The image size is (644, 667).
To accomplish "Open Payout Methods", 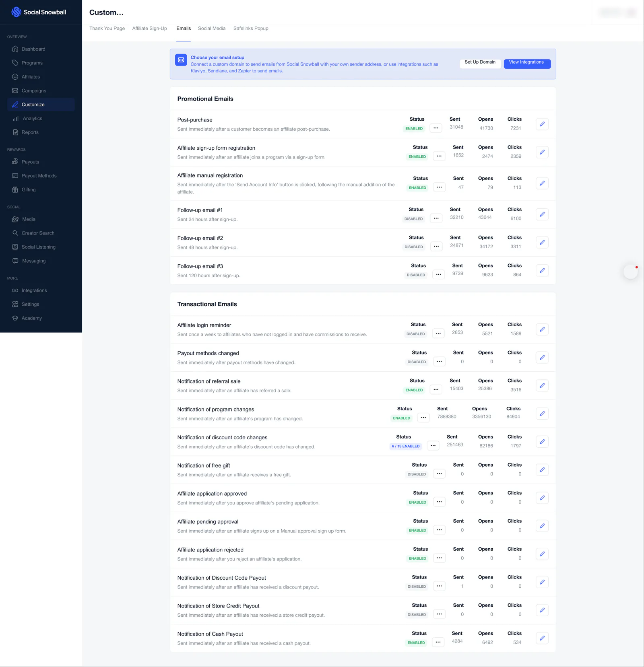I will tap(41, 176).
